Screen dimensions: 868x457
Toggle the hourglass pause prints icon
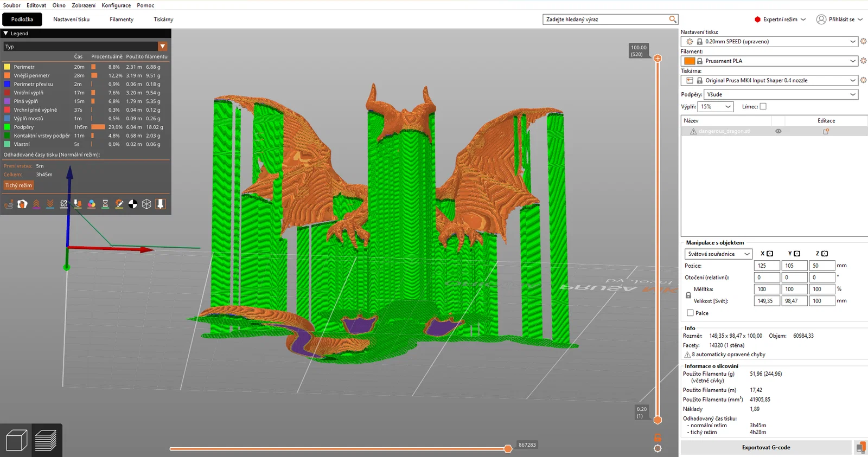[105, 204]
